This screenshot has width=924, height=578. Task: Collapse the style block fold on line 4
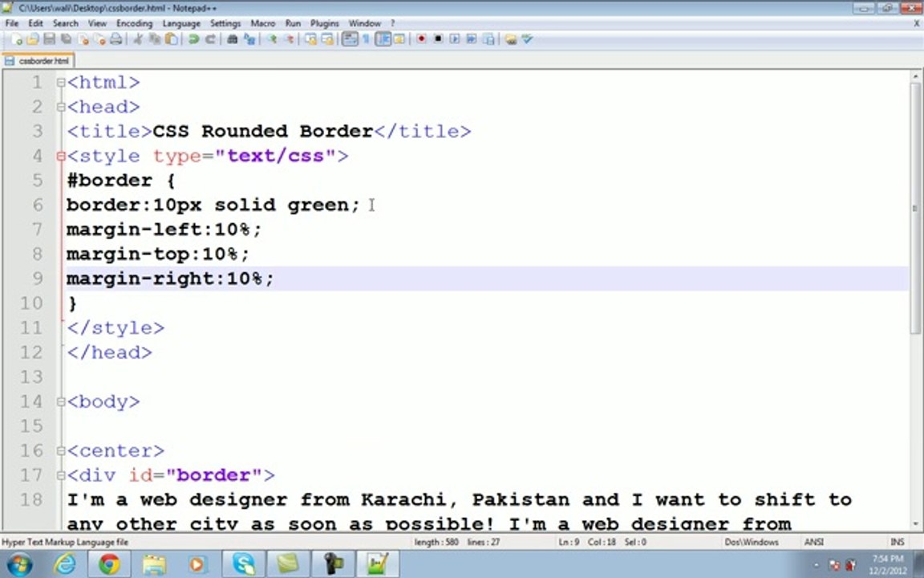(x=61, y=157)
